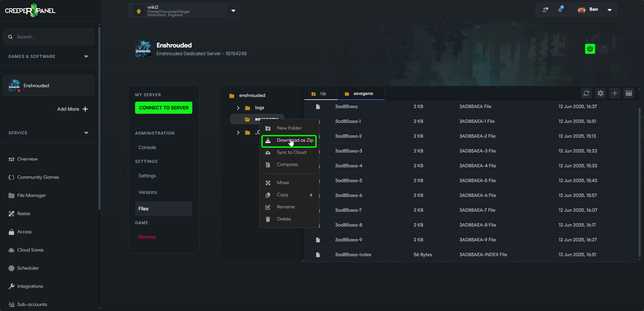The height and width of the screenshot is (311, 644).
Task: Open the friends icon in top bar
Action: pyautogui.click(x=545, y=10)
